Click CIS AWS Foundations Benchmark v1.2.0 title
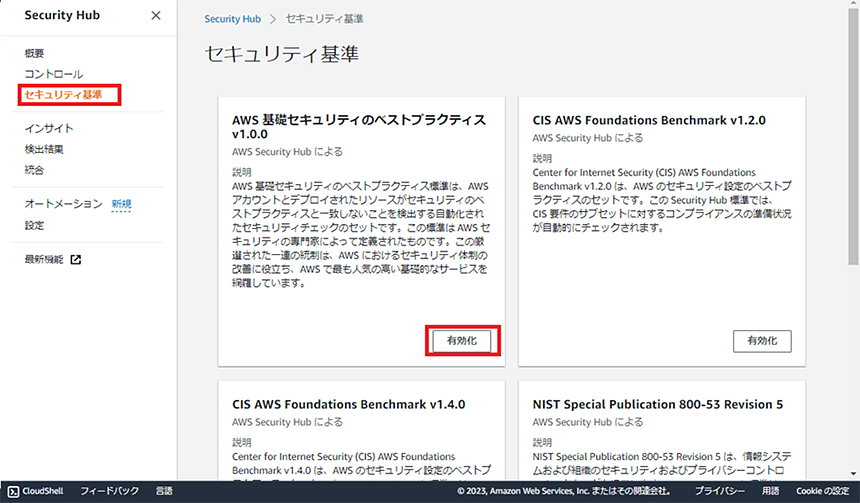 pyautogui.click(x=649, y=120)
